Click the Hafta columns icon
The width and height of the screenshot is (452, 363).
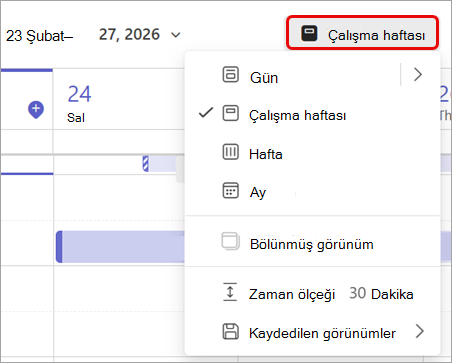coord(230,152)
